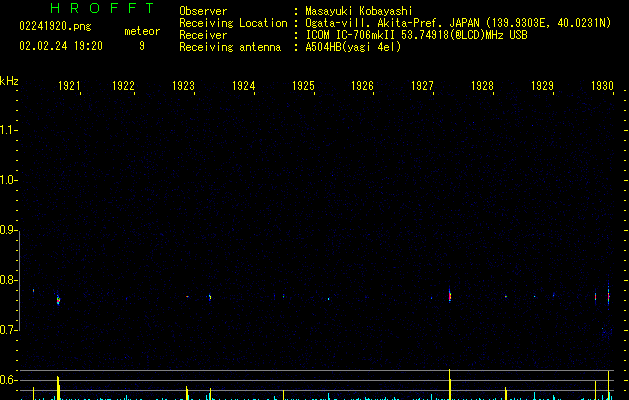The image size is (629, 400).
Task: Click the 0.7 kHz frequency label
Action: pos(8,330)
